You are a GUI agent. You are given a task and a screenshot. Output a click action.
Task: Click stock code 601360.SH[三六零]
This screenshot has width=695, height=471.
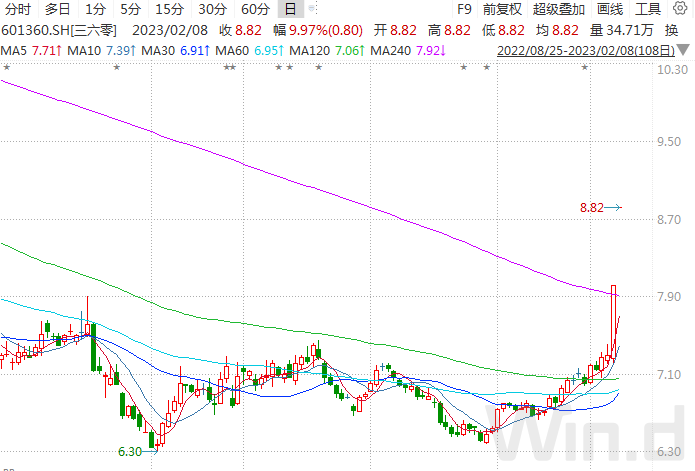59,30
